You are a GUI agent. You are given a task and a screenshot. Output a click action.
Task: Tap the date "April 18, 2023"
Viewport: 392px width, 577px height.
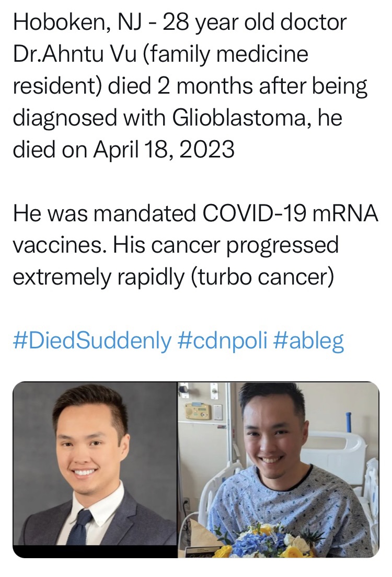tap(164, 150)
